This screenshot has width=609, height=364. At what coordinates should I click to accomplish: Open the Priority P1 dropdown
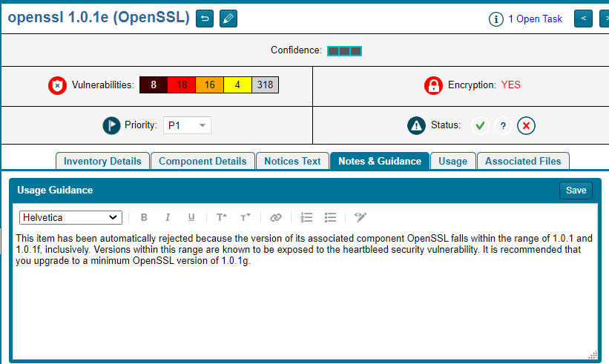187,125
